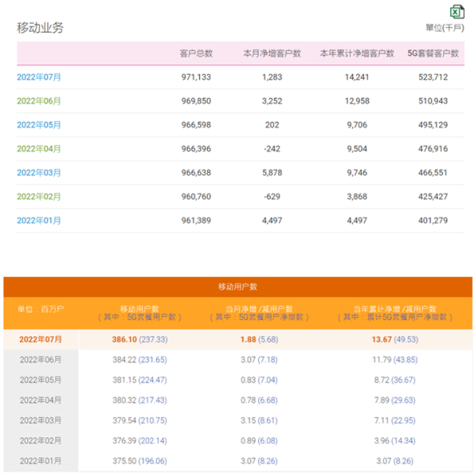
Task: Select cumulative value 3,868
Action: pyautogui.click(x=357, y=197)
